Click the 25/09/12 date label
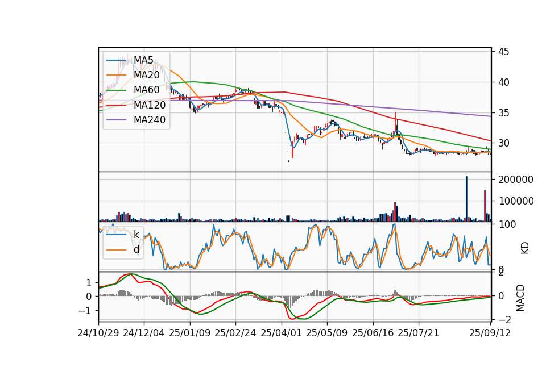The height and width of the screenshot is (392, 546). click(490, 333)
